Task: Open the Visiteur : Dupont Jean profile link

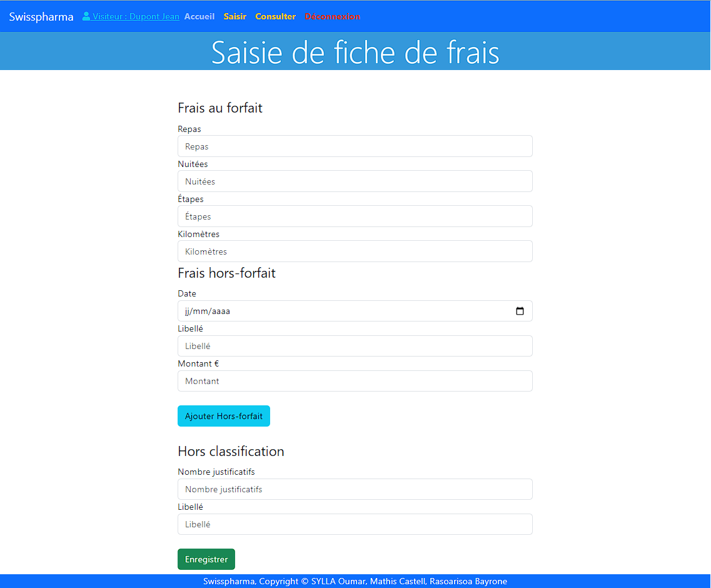Action: click(136, 17)
